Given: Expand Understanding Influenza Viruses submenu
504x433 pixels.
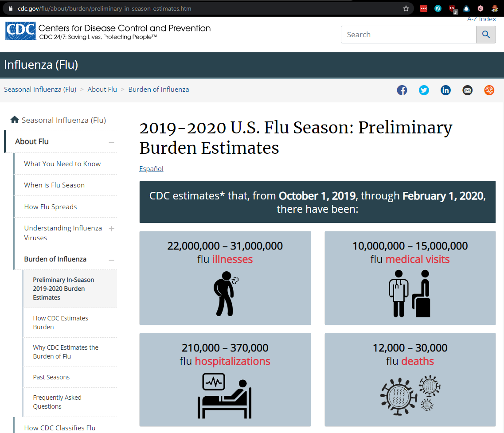Looking at the screenshot, I should click(x=112, y=229).
